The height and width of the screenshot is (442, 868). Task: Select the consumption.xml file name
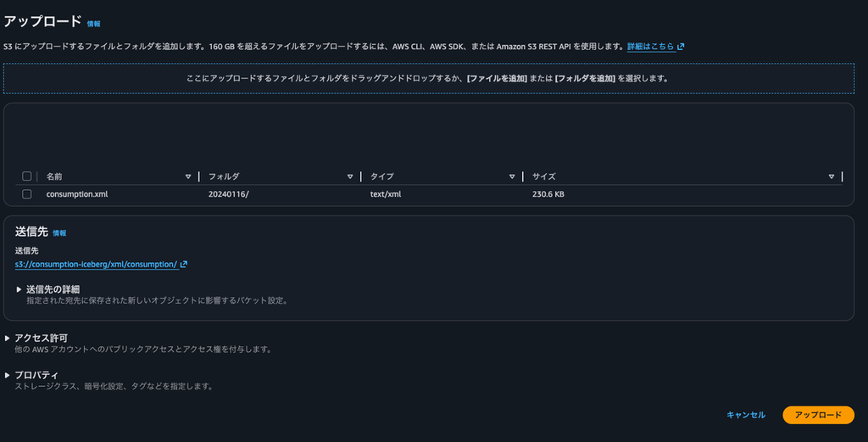click(x=77, y=194)
